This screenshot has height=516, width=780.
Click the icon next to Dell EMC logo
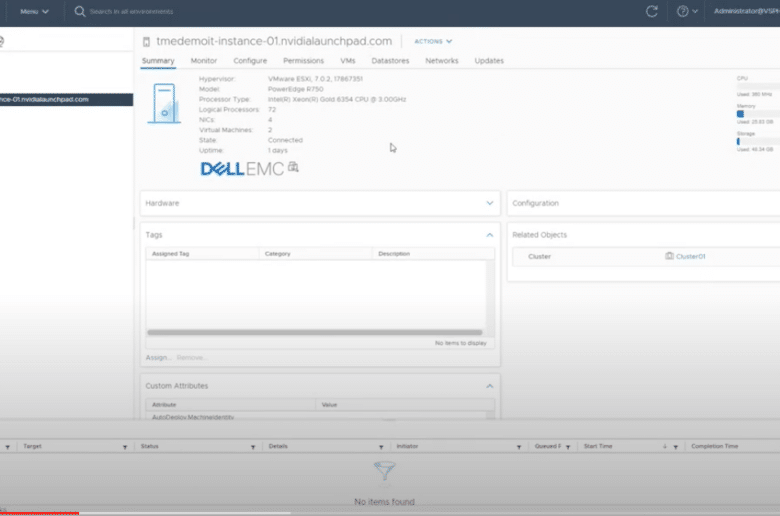tap(293, 167)
